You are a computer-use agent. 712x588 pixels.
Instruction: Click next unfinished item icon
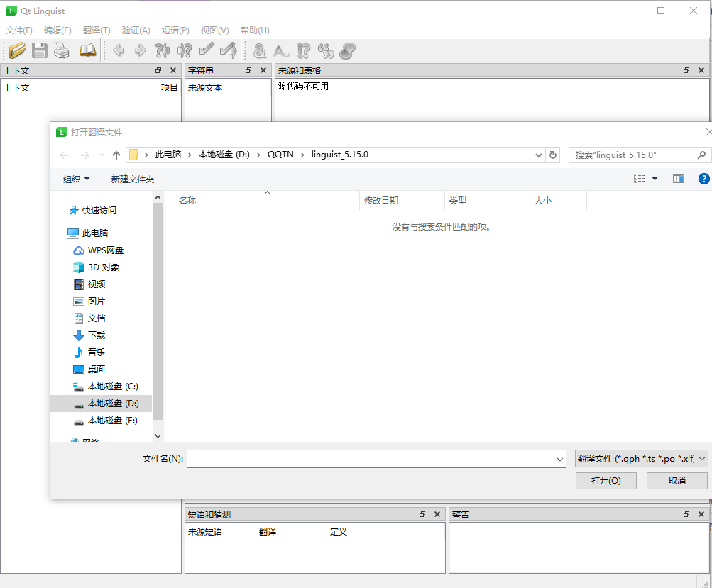185,50
